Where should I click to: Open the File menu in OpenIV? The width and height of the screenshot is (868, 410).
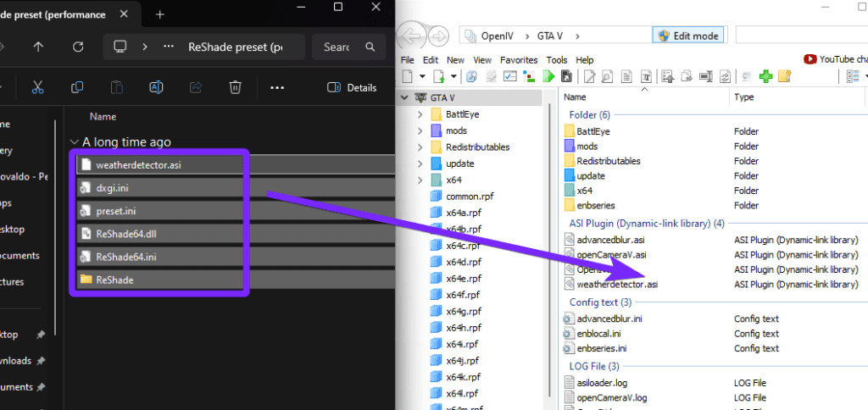tap(407, 60)
